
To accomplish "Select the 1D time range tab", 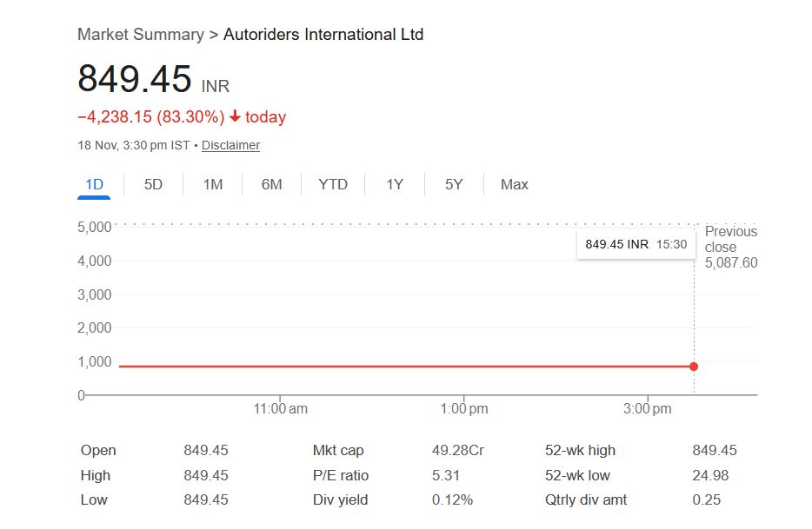I will pyautogui.click(x=94, y=184).
